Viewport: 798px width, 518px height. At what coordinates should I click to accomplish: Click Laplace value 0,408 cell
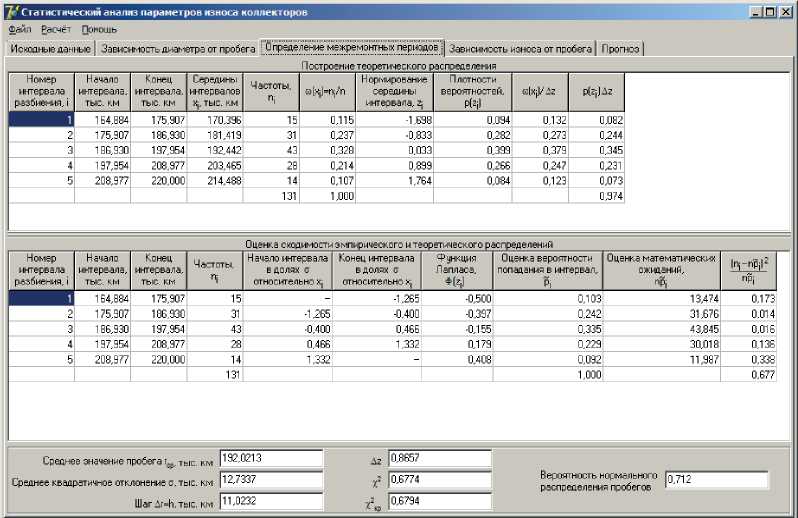pyautogui.click(x=457, y=360)
